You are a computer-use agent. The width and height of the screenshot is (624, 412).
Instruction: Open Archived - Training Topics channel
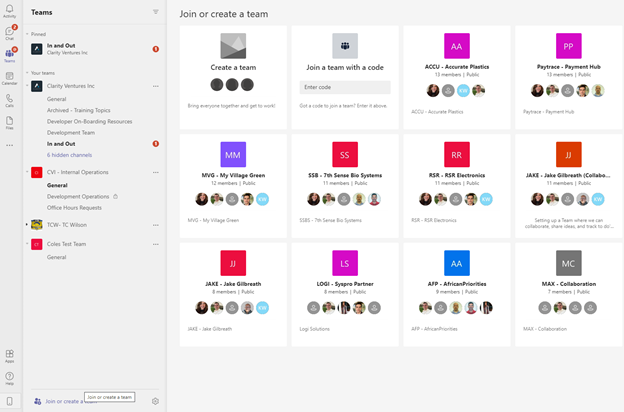coord(78,110)
